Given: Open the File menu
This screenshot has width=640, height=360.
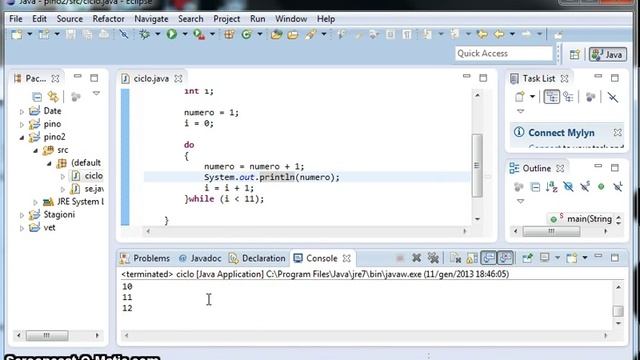Looking at the screenshot, I should coord(16,19).
